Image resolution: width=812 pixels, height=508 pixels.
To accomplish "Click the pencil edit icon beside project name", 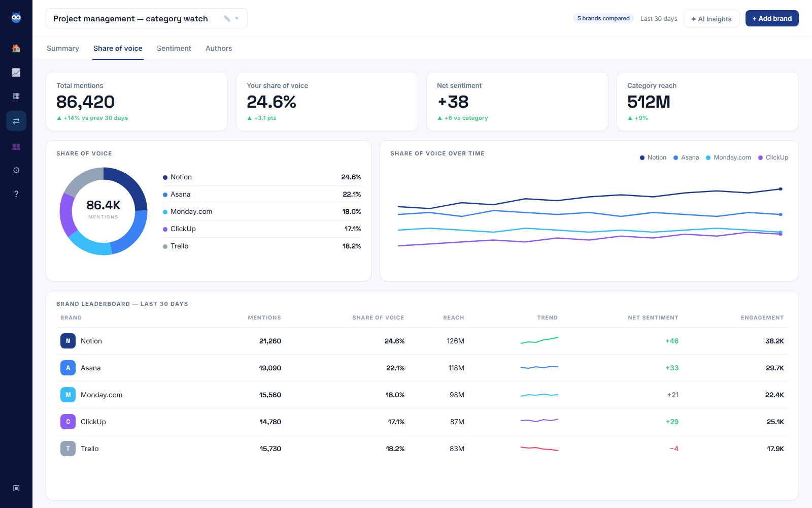I will pyautogui.click(x=227, y=18).
